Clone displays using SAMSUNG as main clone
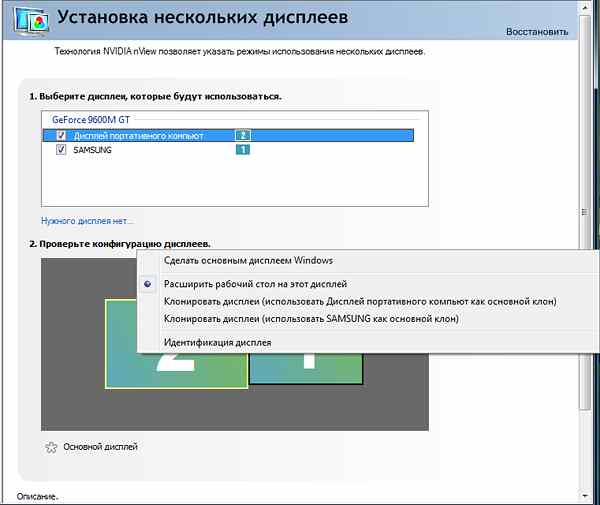 (311, 319)
